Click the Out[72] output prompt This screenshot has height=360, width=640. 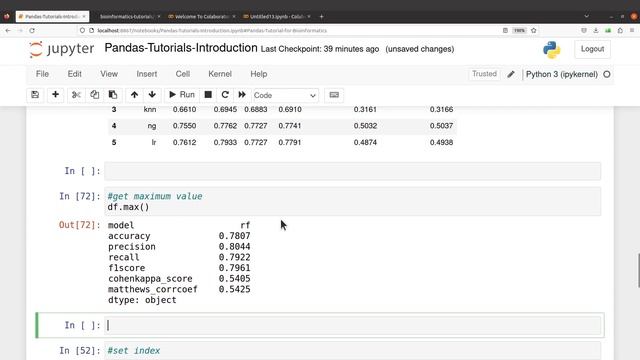tap(79, 225)
